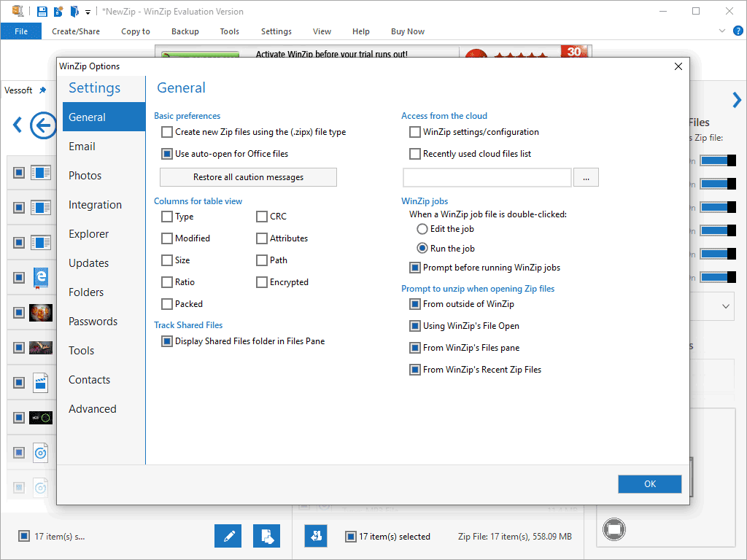
Task: Click the Edge browser file icon in the list
Action: [x=41, y=277]
